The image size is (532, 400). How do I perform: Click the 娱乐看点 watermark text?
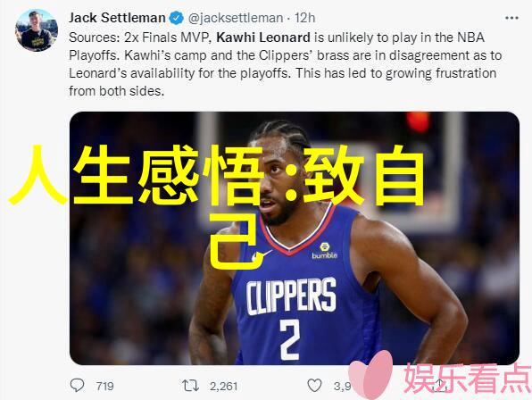pos(467,378)
